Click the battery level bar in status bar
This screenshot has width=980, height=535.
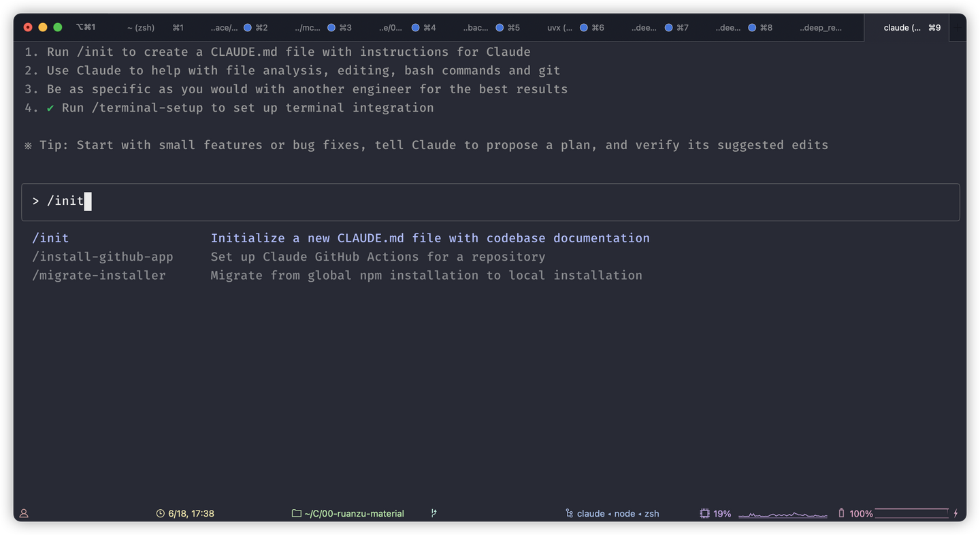[911, 513]
